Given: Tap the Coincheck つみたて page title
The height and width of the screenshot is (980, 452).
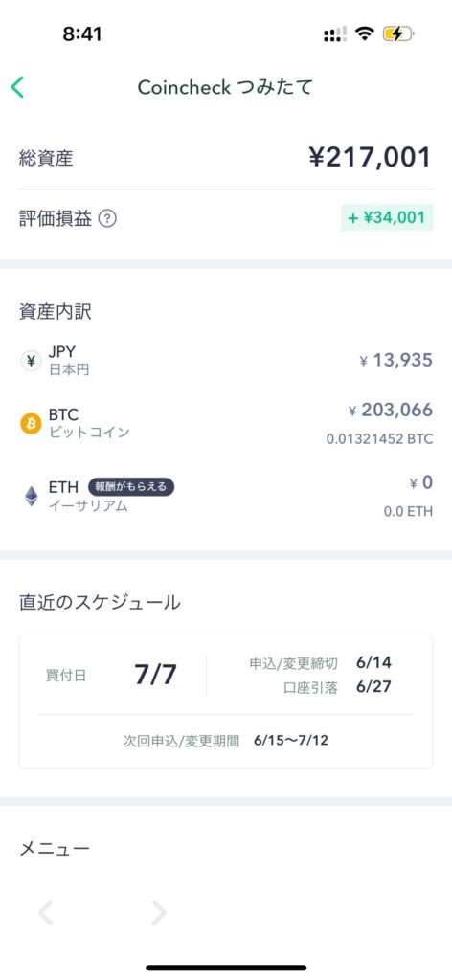Looking at the screenshot, I should (225, 87).
